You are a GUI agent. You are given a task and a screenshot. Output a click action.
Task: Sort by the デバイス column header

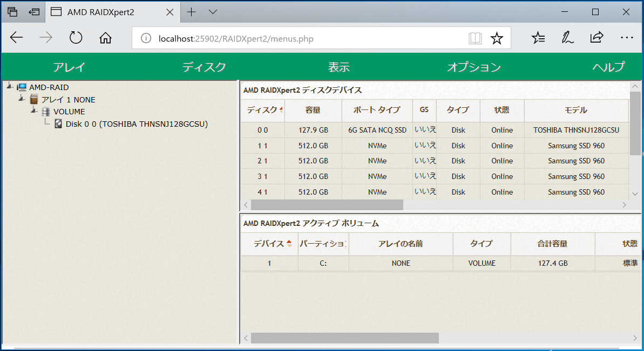[x=269, y=244]
